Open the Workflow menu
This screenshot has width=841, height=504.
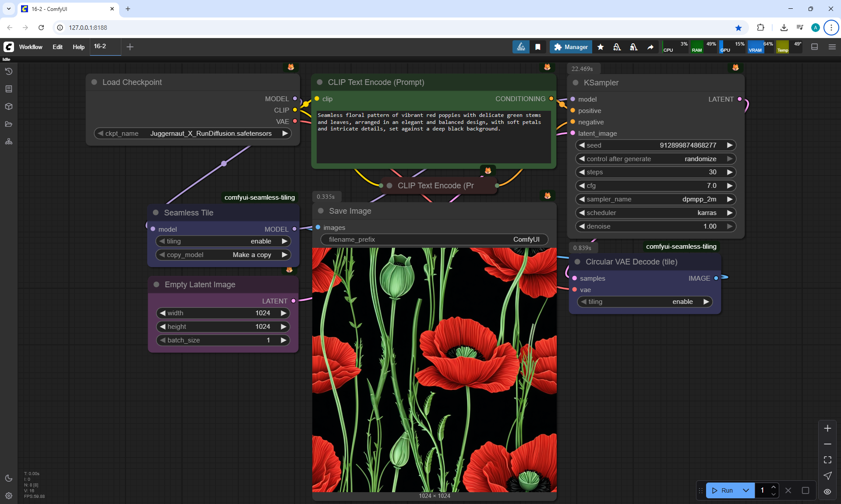(31, 47)
